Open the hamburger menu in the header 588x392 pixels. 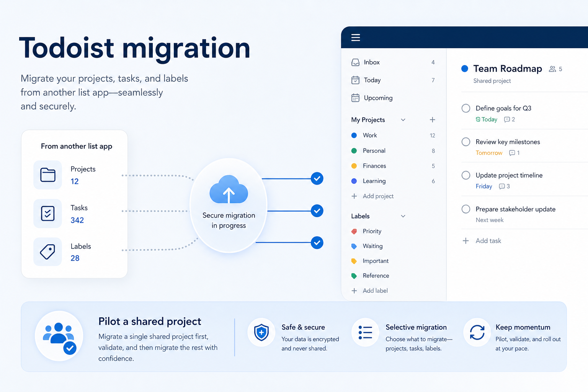coord(356,38)
